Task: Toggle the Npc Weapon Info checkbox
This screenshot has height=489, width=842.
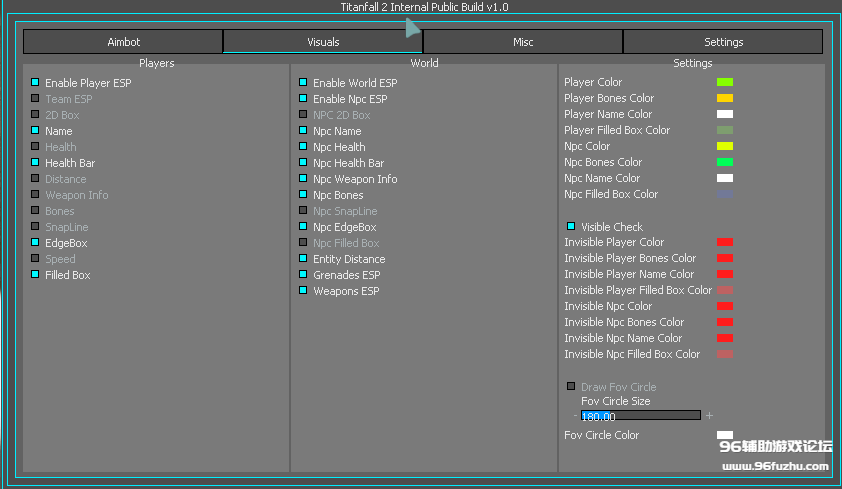Action: click(x=303, y=179)
